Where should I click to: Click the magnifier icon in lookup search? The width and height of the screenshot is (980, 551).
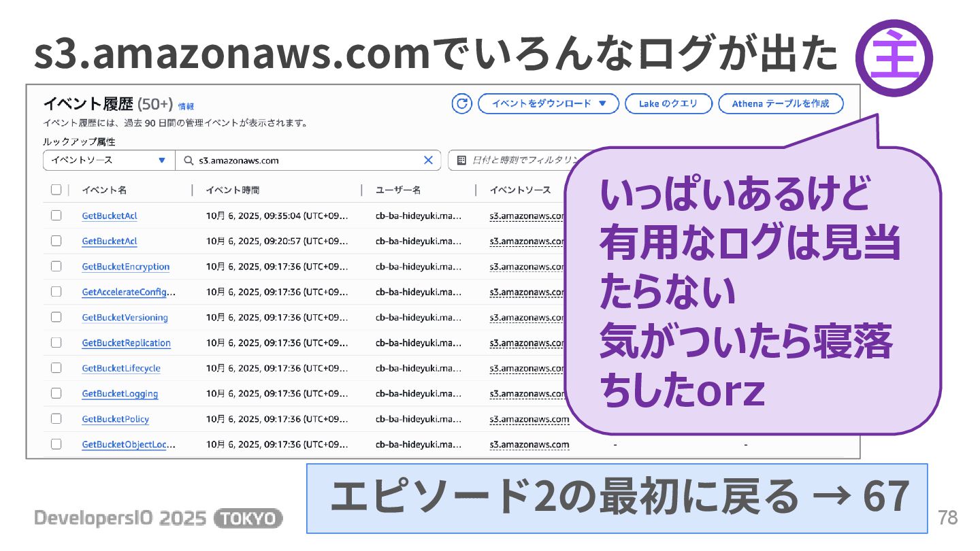(188, 161)
